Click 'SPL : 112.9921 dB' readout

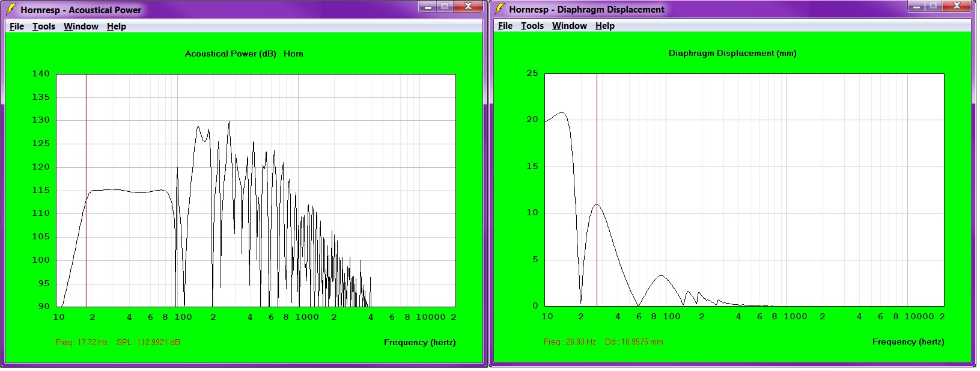click(148, 342)
